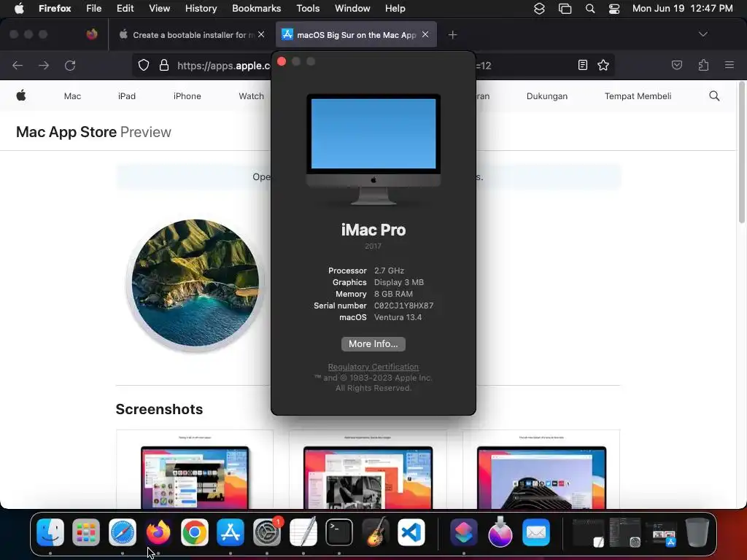The height and width of the screenshot is (560, 747).
Task: Open the Tools menu
Action: [x=308, y=9]
